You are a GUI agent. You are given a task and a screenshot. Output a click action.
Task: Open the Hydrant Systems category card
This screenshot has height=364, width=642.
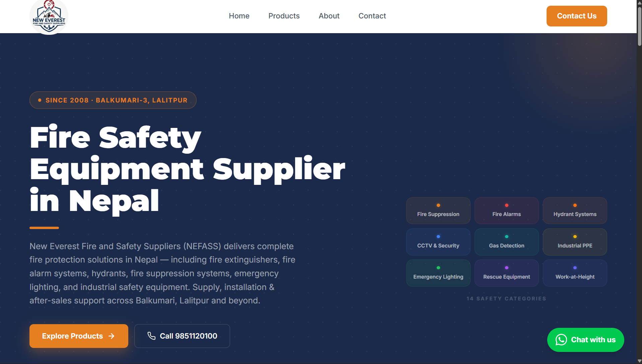(575, 211)
